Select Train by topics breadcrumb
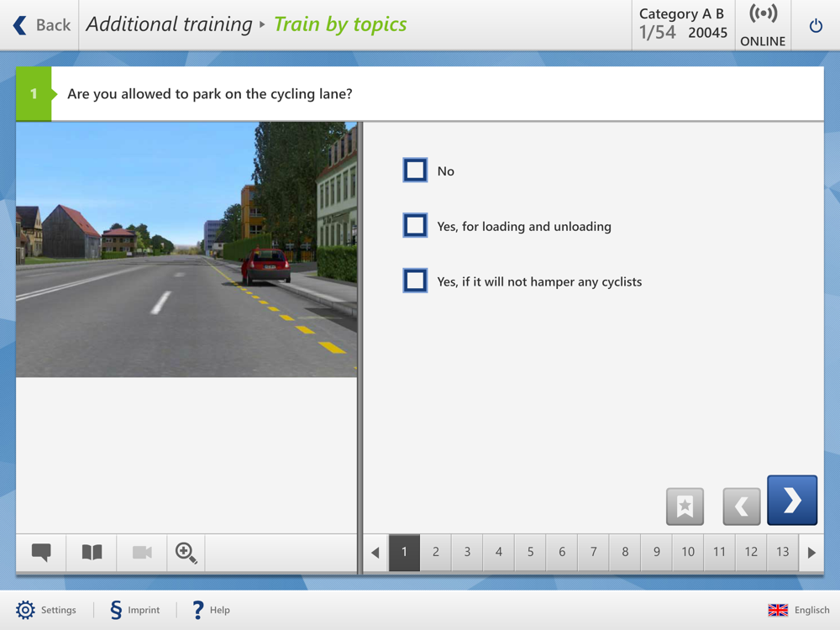The image size is (840, 630). pyautogui.click(x=340, y=24)
